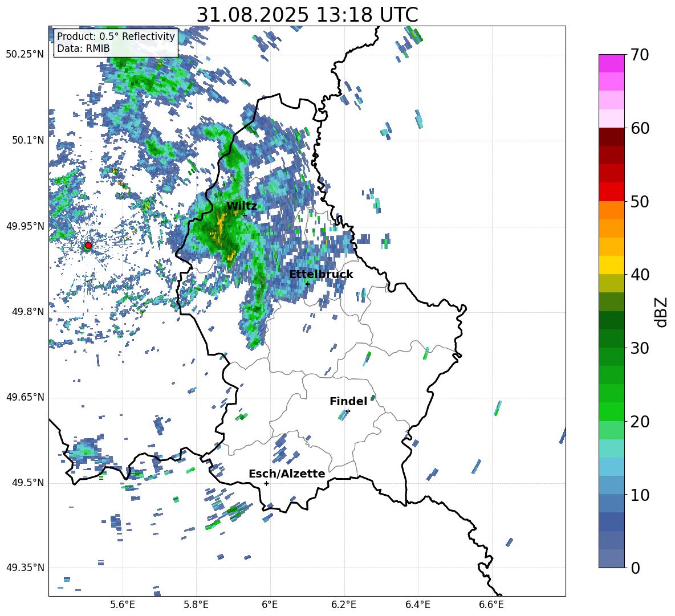
Task: Click the red radar site marker
Action: pyautogui.click(x=88, y=246)
